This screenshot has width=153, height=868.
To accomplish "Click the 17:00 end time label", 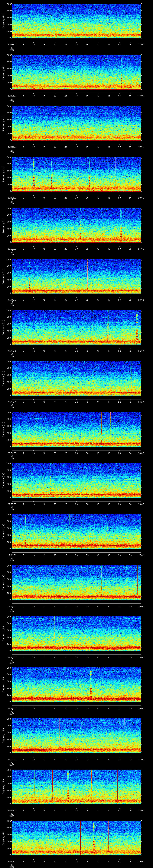I will [x=141, y=44].
